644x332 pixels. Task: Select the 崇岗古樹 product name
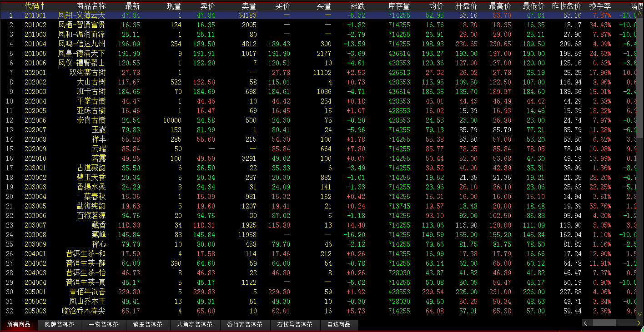pyautogui.click(x=91, y=120)
